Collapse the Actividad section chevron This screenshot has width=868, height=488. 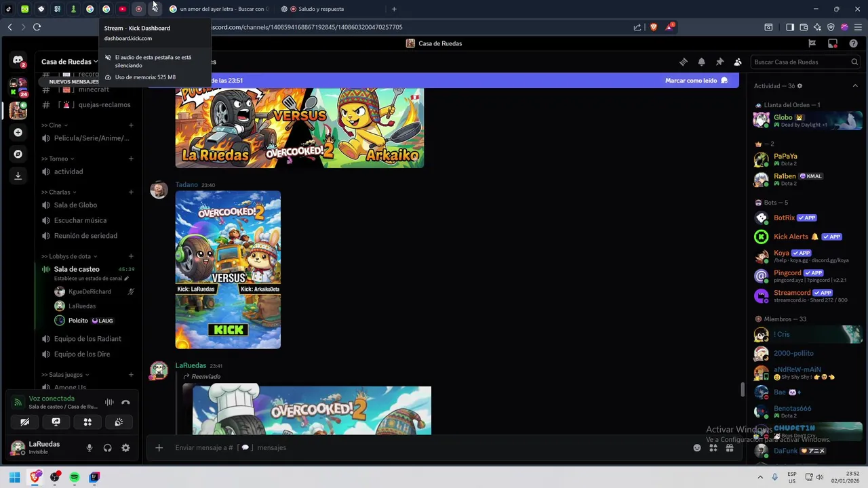[x=855, y=86]
